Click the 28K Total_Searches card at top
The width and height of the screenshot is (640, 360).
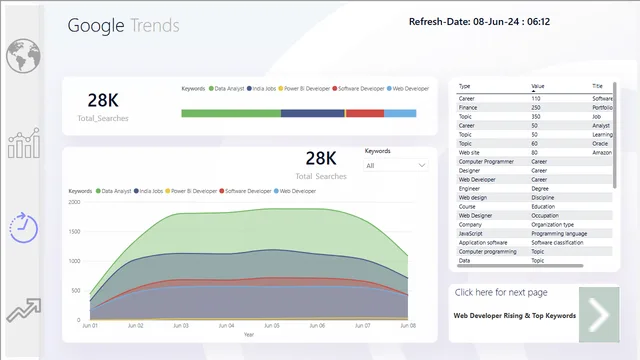(x=103, y=107)
